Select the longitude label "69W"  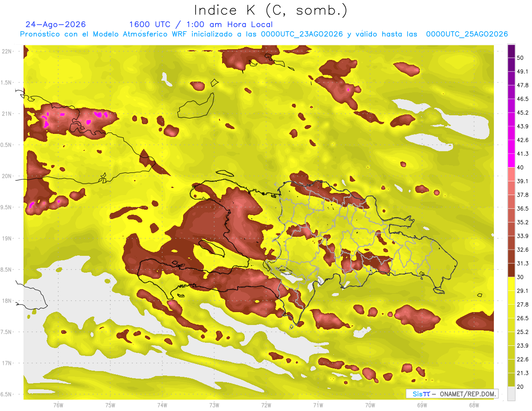click(422, 405)
